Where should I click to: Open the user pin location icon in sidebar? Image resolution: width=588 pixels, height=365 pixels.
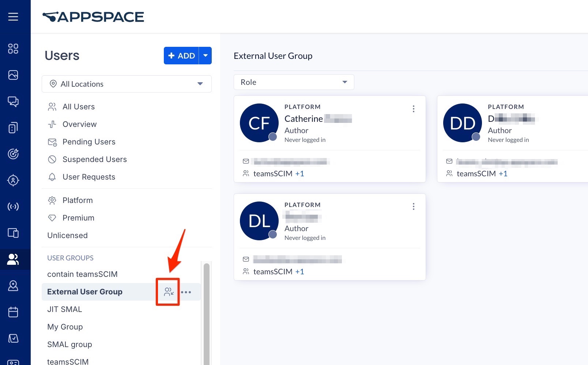pos(13,286)
